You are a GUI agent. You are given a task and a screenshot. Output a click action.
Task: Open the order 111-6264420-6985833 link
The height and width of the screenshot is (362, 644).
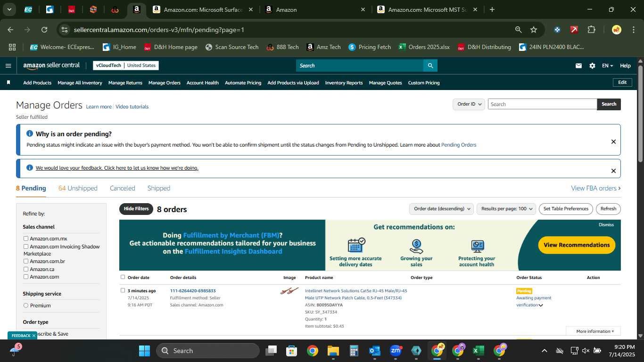(x=193, y=291)
